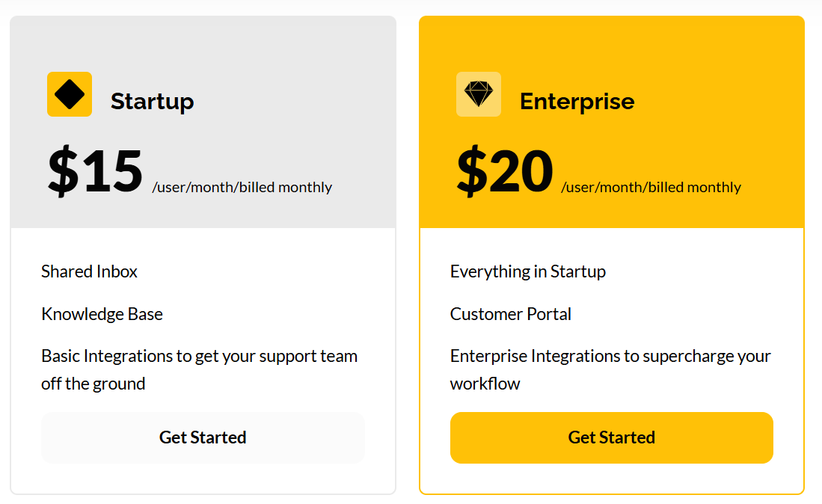Click Get Started under the Startup plan
Image resolution: width=822 pixels, height=504 pixels.
(203, 437)
